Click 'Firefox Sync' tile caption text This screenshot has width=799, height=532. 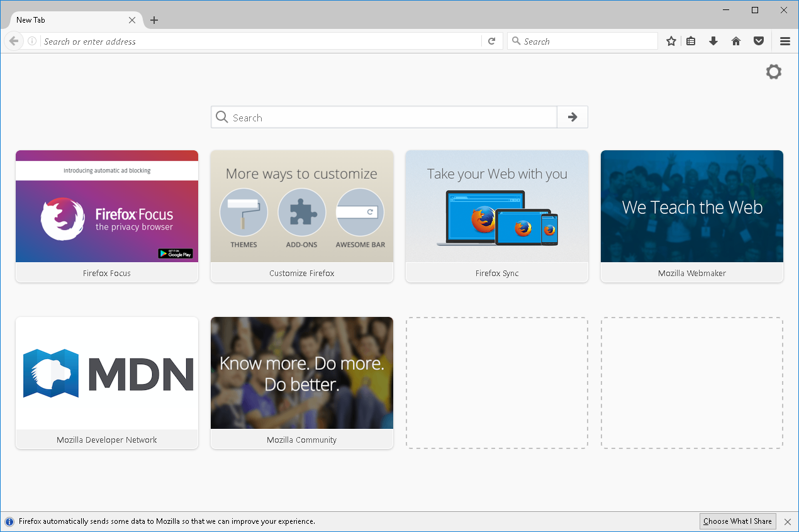pyautogui.click(x=497, y=274)
